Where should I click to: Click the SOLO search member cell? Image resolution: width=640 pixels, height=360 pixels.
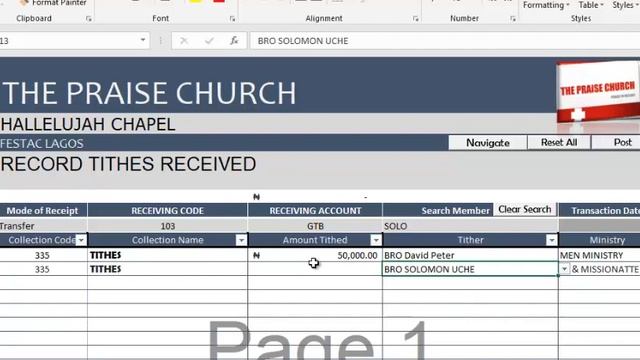pyautogui.click(x=470, y=226)
